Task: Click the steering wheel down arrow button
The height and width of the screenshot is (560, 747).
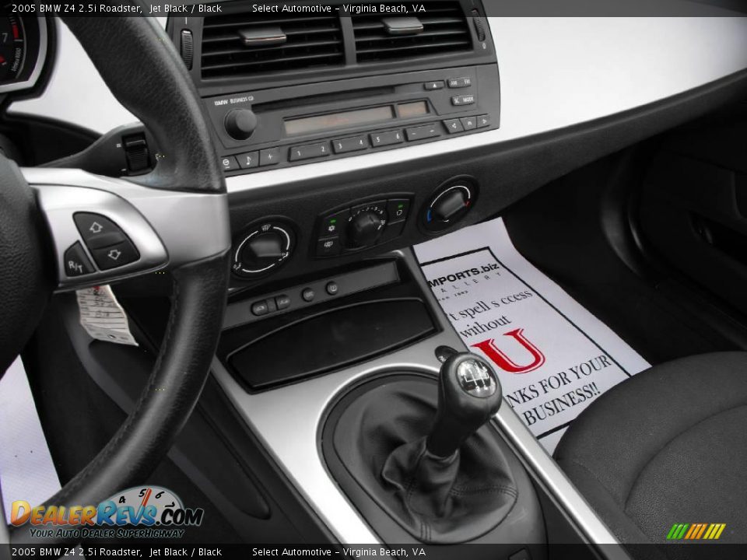Action: (x=115, y=255)
